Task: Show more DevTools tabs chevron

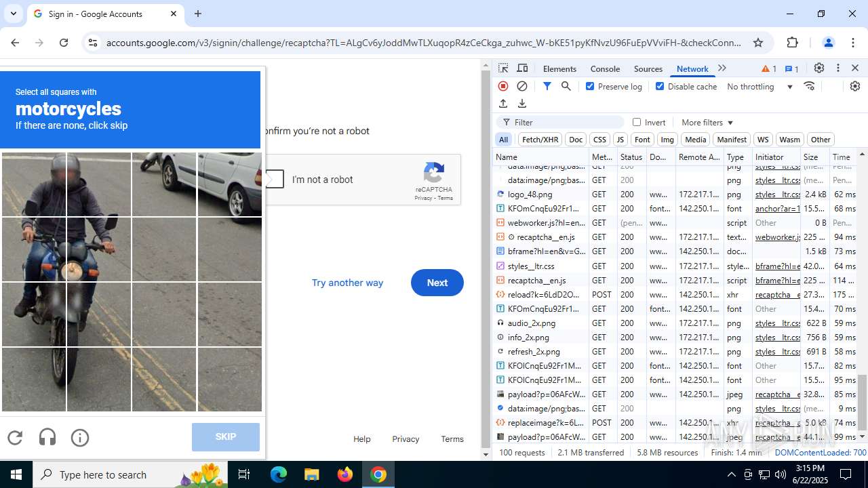Action: pos(722,68)
